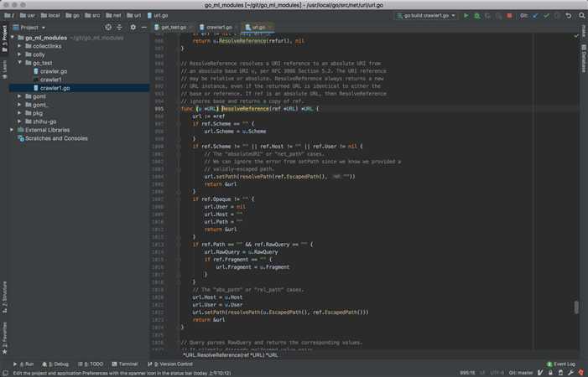Toggle the make side tab on right
Image resolution: width=588 pixels, height=377 pixels.
pyautogui.click(x=584, y=32)
